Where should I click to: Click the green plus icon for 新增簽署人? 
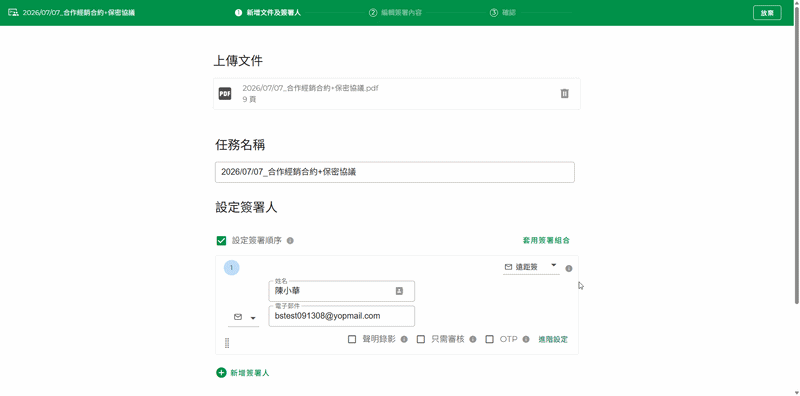pos(221,373)
